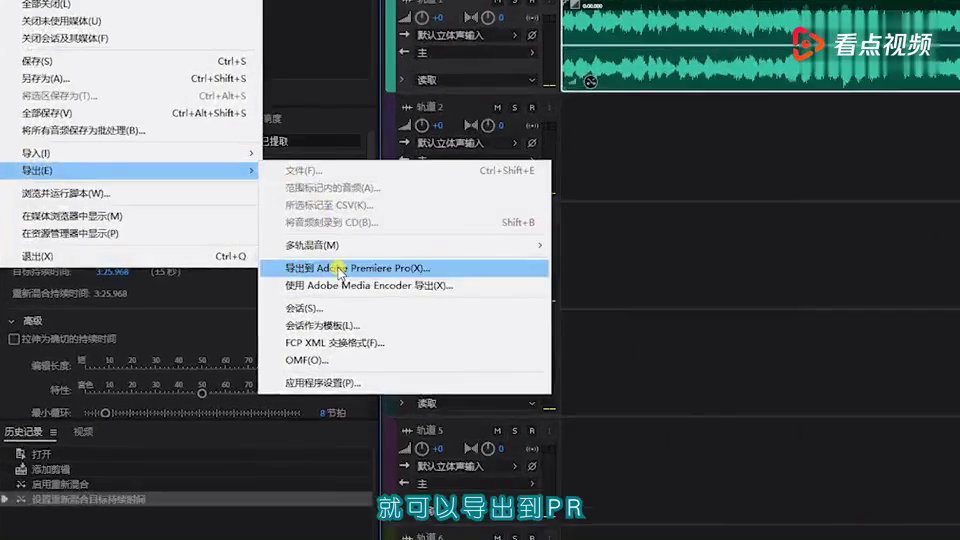Mute 轨道 5 with M button
This screenshot has height=540, width=960.
click(497, 431)
